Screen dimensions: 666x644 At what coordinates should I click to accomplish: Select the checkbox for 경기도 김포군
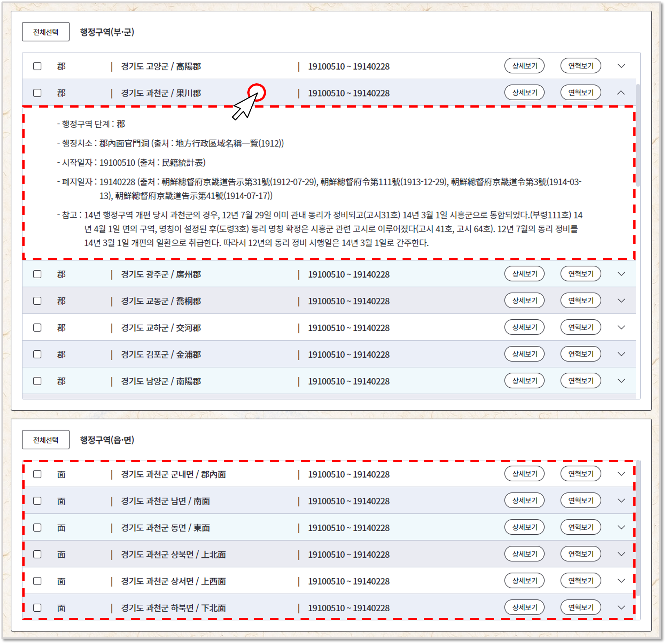[37, 354]
